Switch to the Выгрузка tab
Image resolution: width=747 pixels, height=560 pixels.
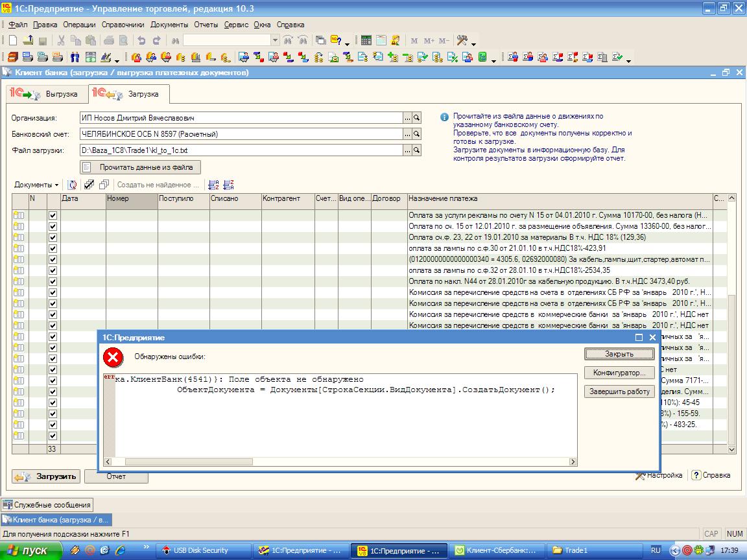(x=47, y=94)
